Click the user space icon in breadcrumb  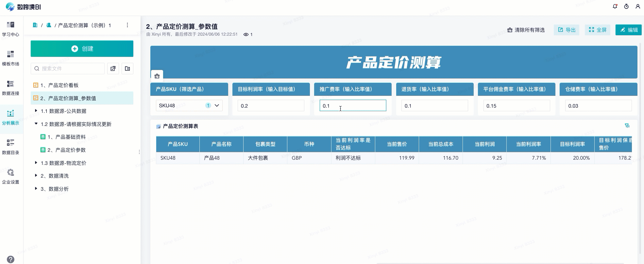49,25
